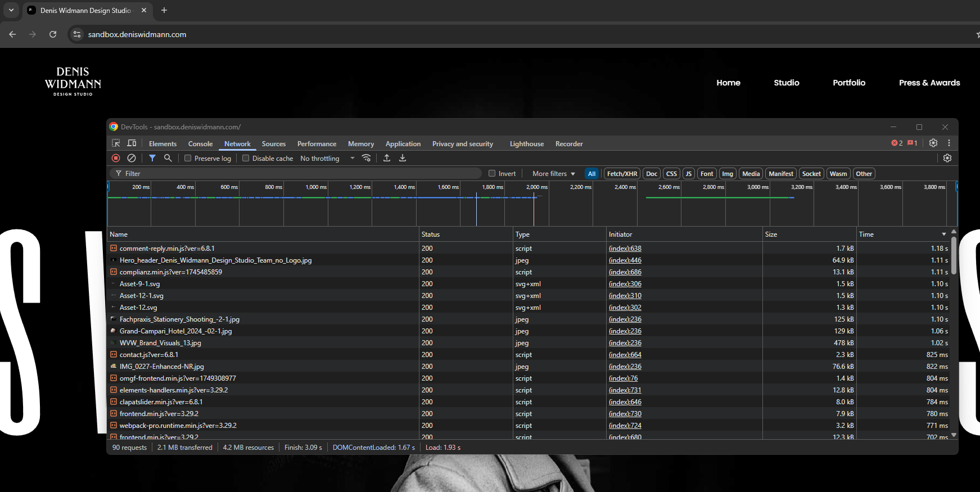Open network search magnifier
The width and height of the screenshot is (980, 492).
click(x=168, y=158)
